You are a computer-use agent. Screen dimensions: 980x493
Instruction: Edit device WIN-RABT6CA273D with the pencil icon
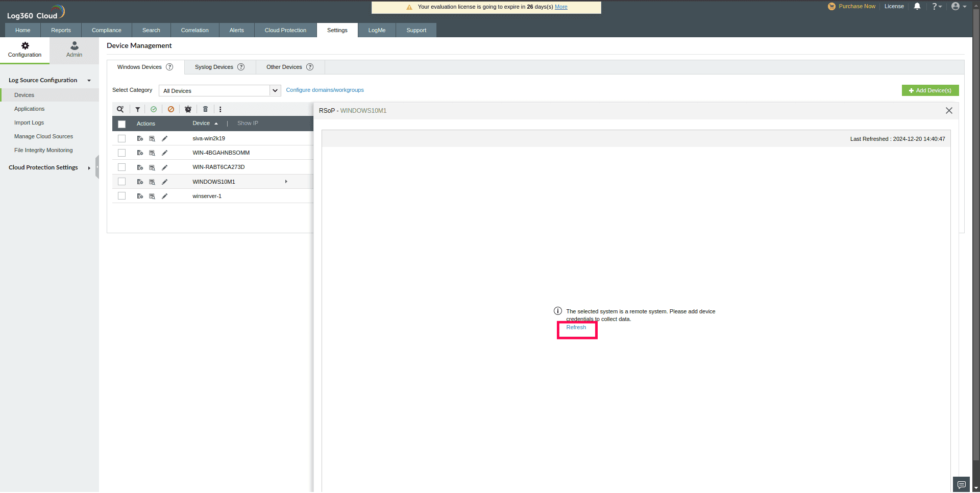(164, 167)
